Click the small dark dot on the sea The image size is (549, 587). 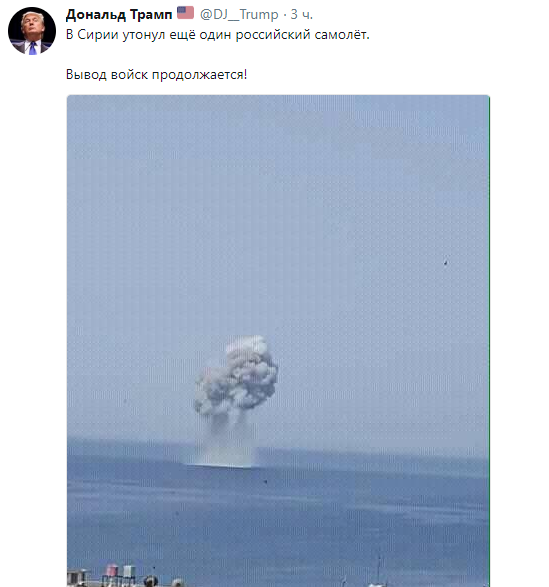point(266,481)
